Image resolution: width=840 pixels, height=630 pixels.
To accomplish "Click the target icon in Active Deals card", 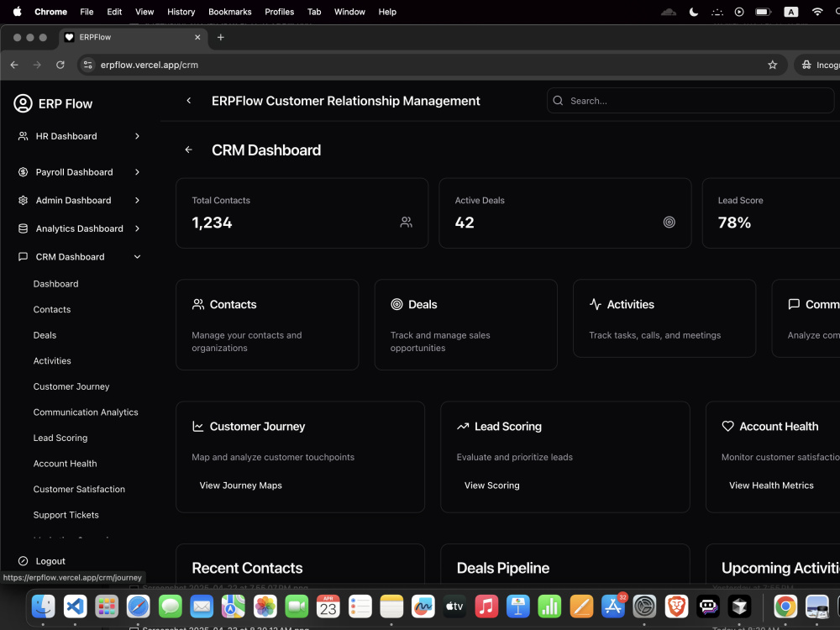I will coord(669,223).
